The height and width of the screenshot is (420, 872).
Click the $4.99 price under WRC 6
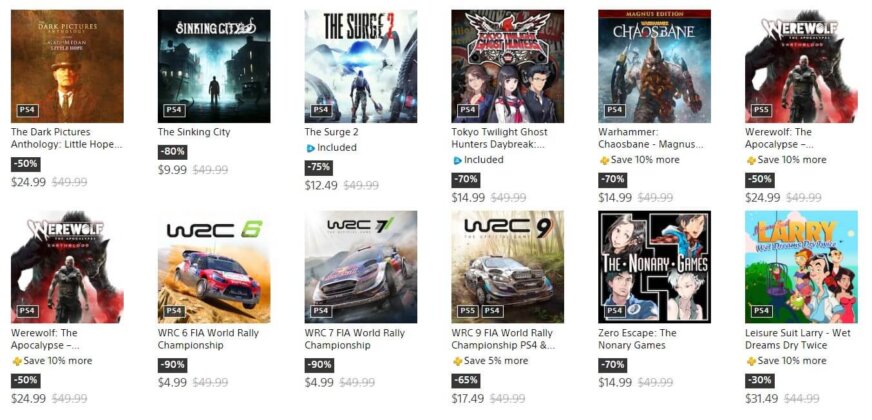click(172, 383)
